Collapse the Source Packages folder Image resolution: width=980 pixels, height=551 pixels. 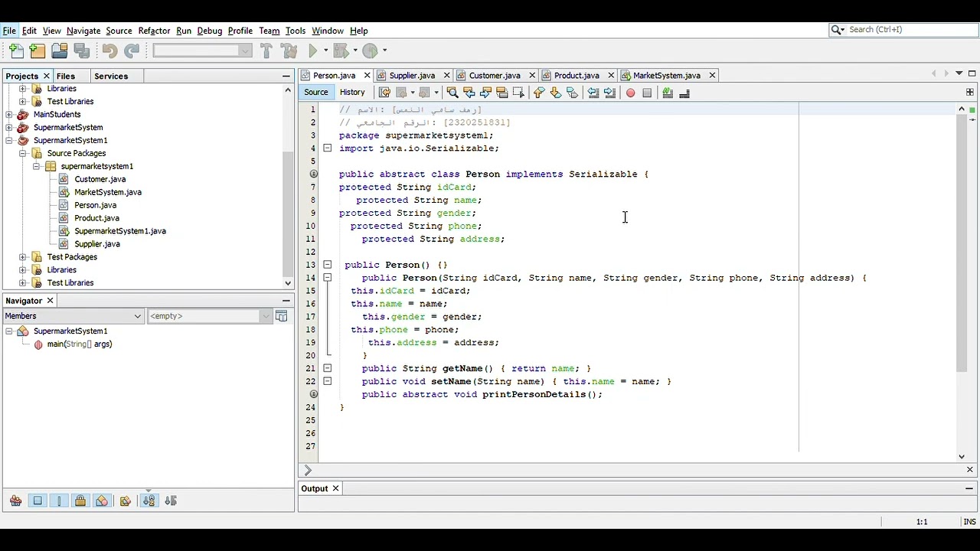tap(22, 153)
